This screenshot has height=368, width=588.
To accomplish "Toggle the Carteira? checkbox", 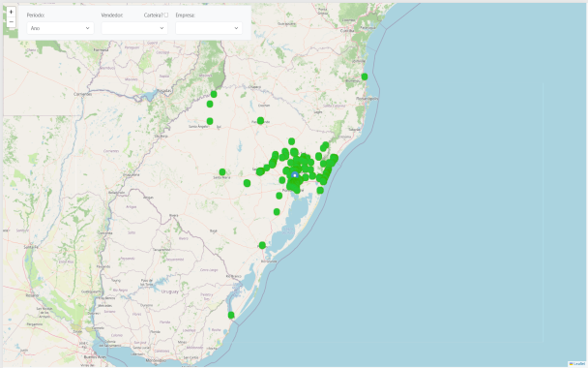I will [166, 15].
